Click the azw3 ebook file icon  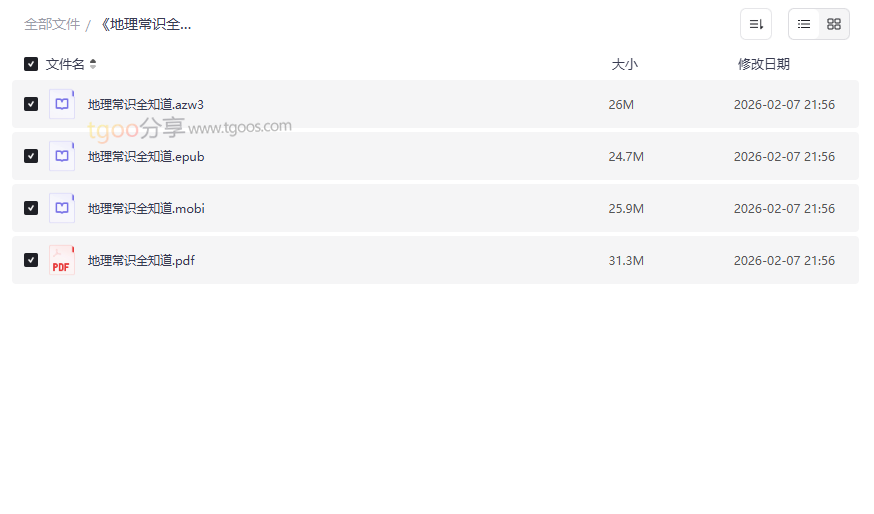[x=62, y=104]
